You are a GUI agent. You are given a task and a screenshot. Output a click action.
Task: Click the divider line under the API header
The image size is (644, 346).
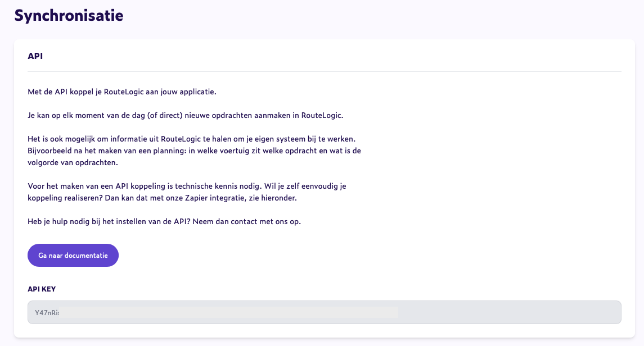[324, 70]
